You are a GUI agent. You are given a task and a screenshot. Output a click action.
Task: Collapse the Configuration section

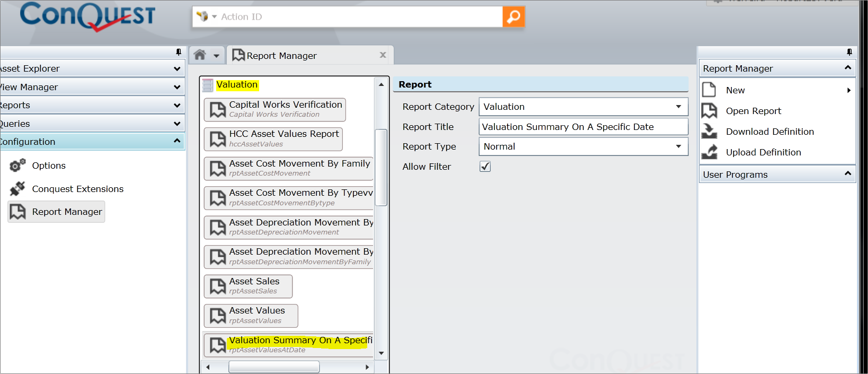tap(92, 142)
